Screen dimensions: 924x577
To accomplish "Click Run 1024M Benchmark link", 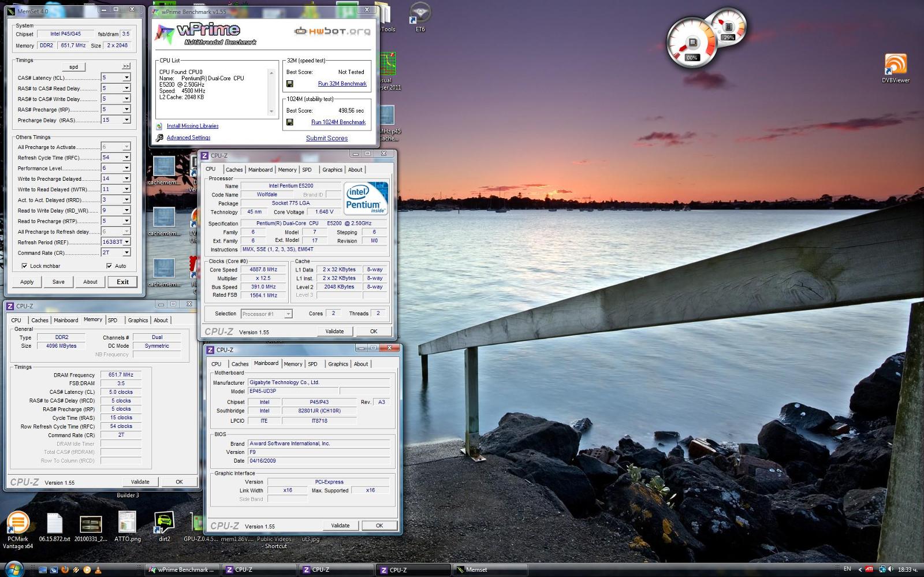I will (x=338, y=122).
